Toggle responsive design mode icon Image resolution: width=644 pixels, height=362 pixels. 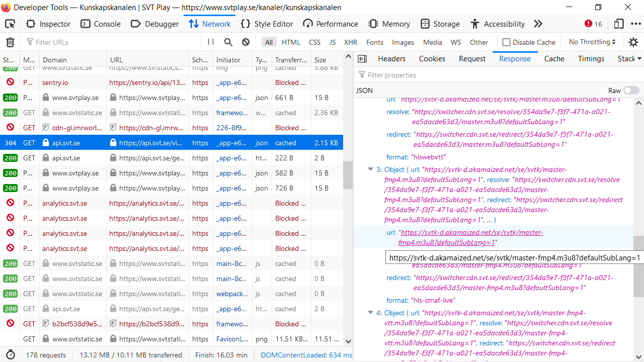[619, 24]
